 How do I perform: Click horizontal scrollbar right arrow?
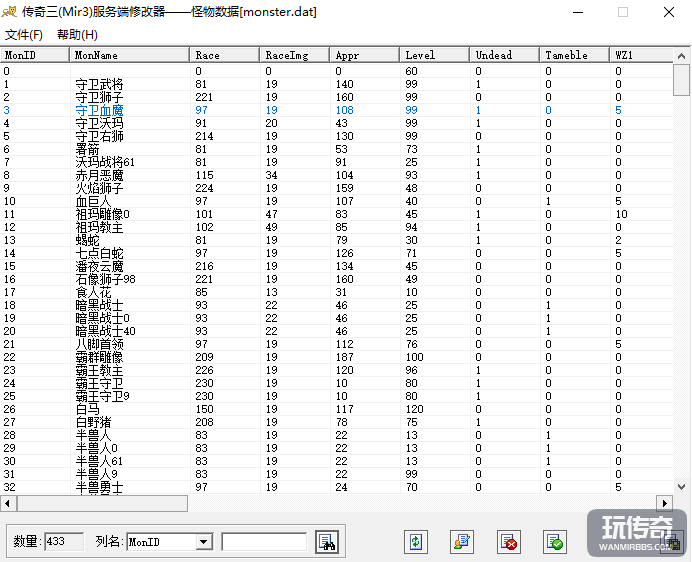[x=665, y=503]
